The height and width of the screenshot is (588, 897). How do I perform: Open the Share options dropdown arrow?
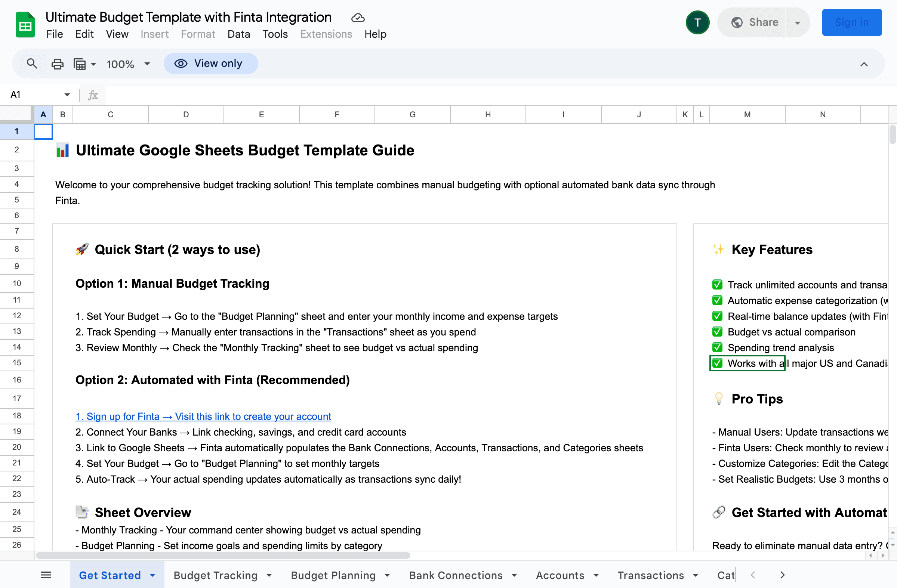(x=798, y=22)
